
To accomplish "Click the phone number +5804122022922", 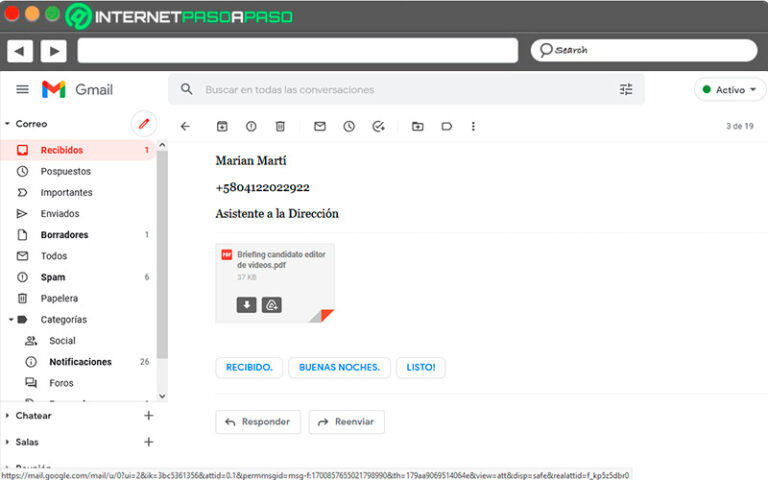I will point(263,187).
